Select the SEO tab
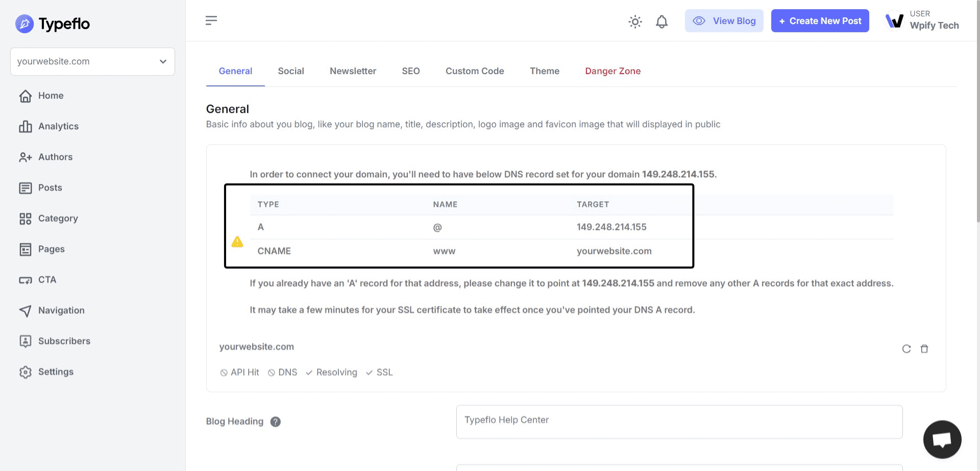This screenshot has width=980, height=471. coord(410,71)
